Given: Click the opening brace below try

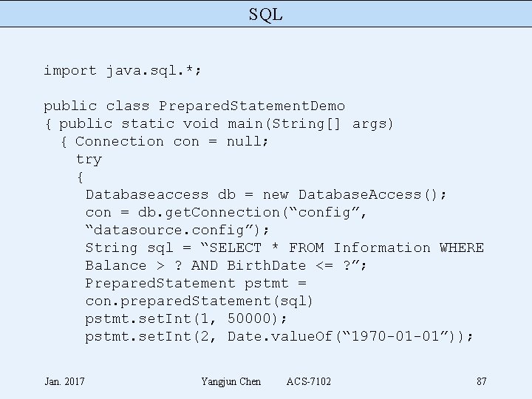Looking at the screenshot, I should [80, 177].
